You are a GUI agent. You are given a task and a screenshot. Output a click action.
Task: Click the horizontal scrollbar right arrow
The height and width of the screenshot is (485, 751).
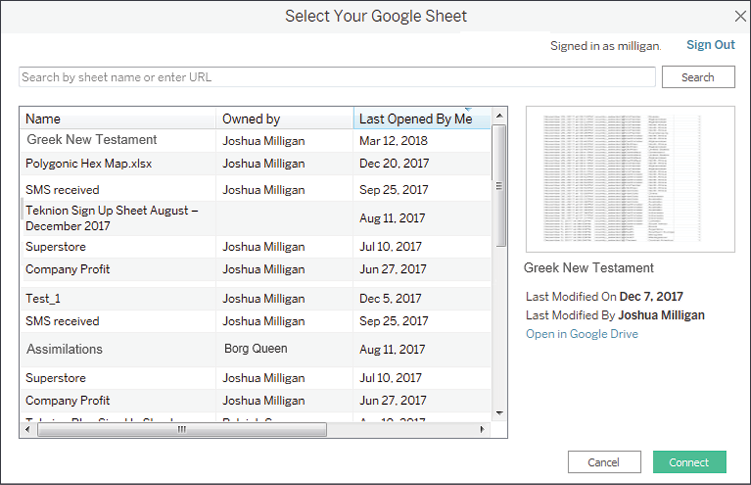pyautogui.click(x=482, y=429)
